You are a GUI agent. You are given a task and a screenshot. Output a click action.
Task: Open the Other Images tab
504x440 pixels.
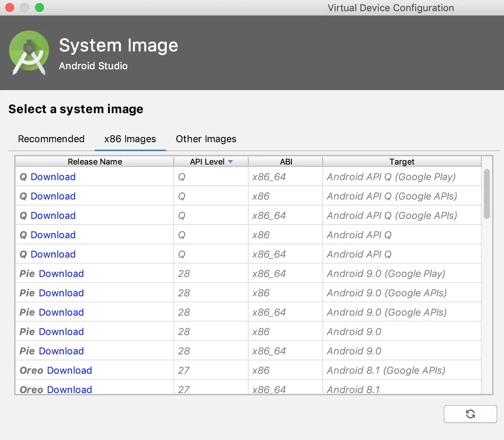point(206,139)
